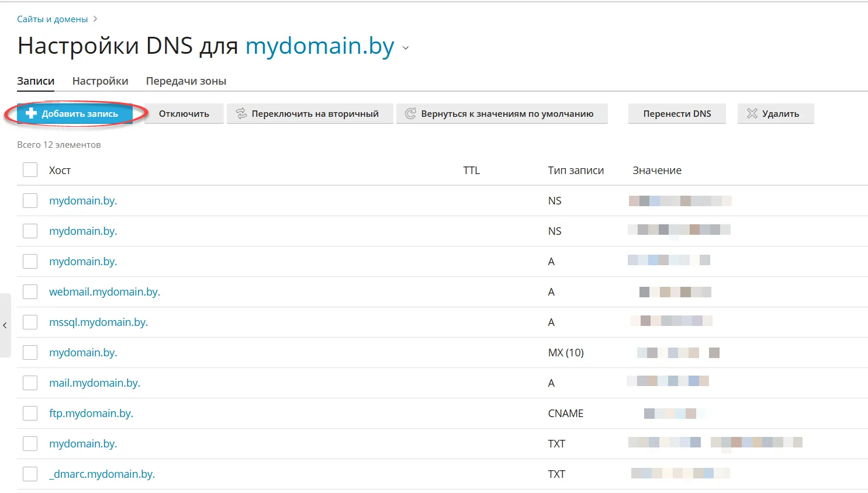Click the X icon on Удалить

(x=752, y=113)
